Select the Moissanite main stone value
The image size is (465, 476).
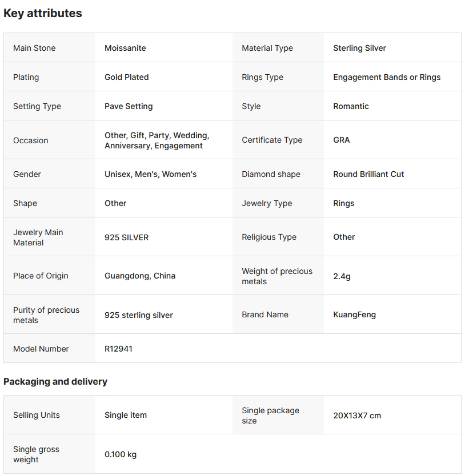tap(125, 48)
